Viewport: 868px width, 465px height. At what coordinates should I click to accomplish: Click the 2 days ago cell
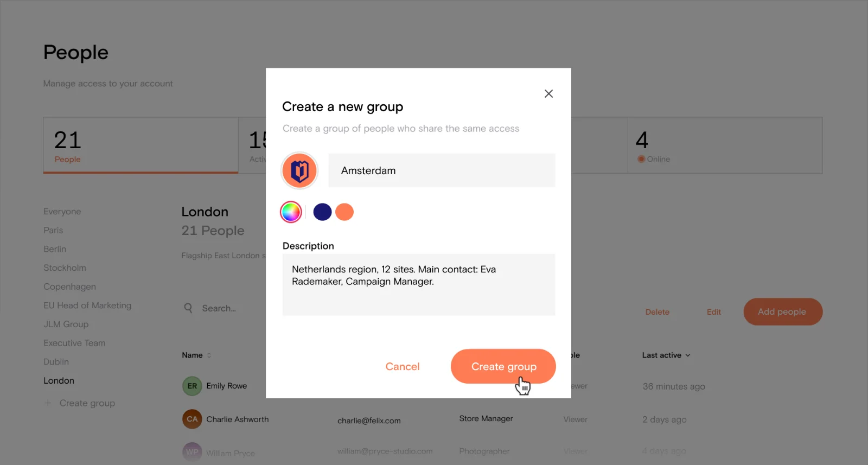coord(665,419)
